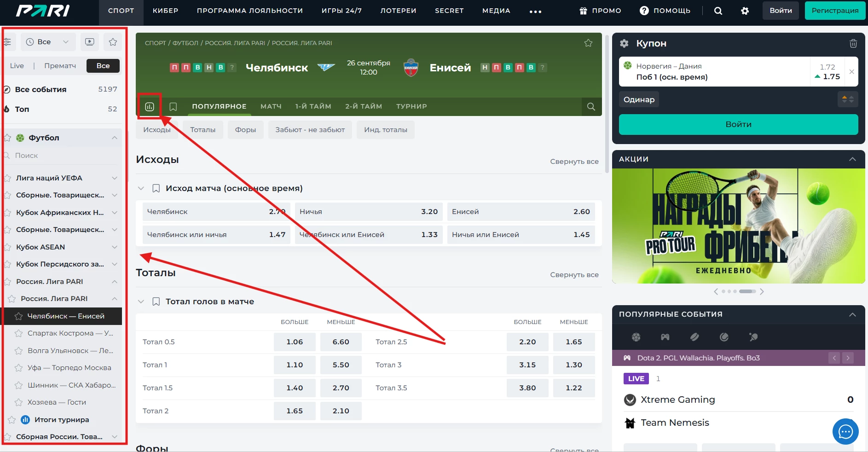Bookmark Исход матча market
Screen dimensions: 868x452
click(x=156, y=188)
